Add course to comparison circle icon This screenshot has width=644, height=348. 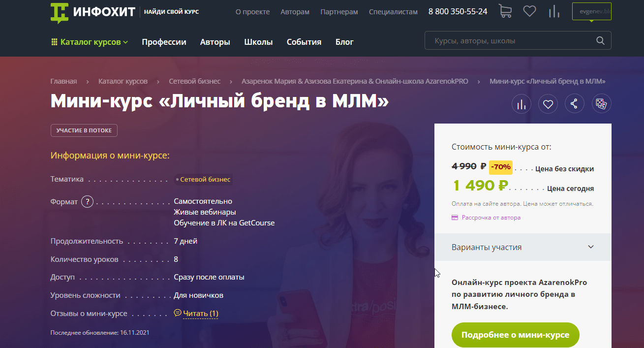521,104
